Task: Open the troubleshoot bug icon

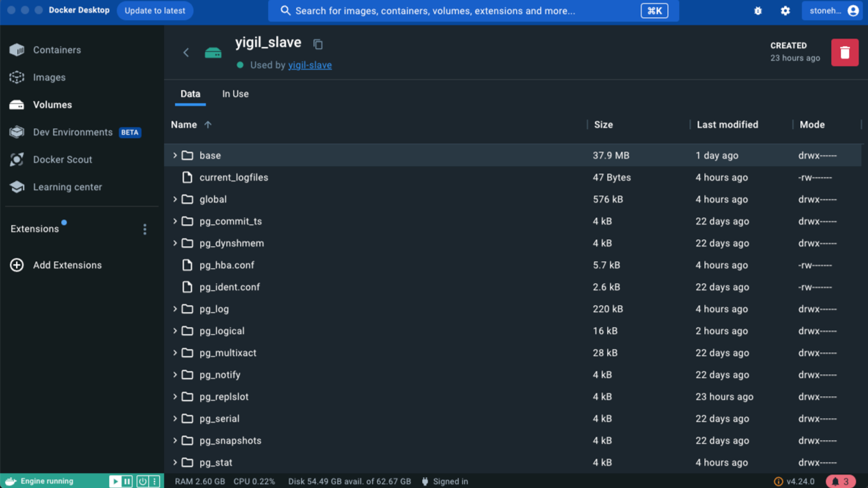Action: [758, 11]
